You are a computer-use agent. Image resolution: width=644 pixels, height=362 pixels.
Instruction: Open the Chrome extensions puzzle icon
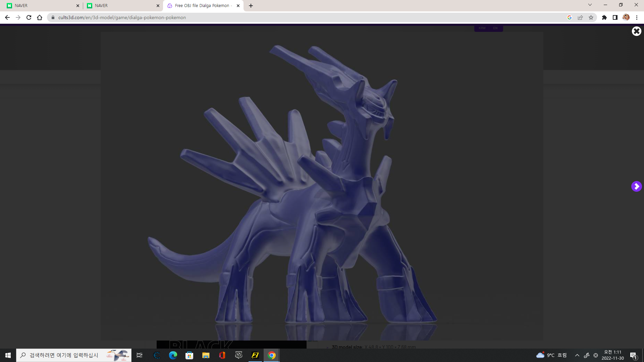pyautogui.click(x=604, y=17)
